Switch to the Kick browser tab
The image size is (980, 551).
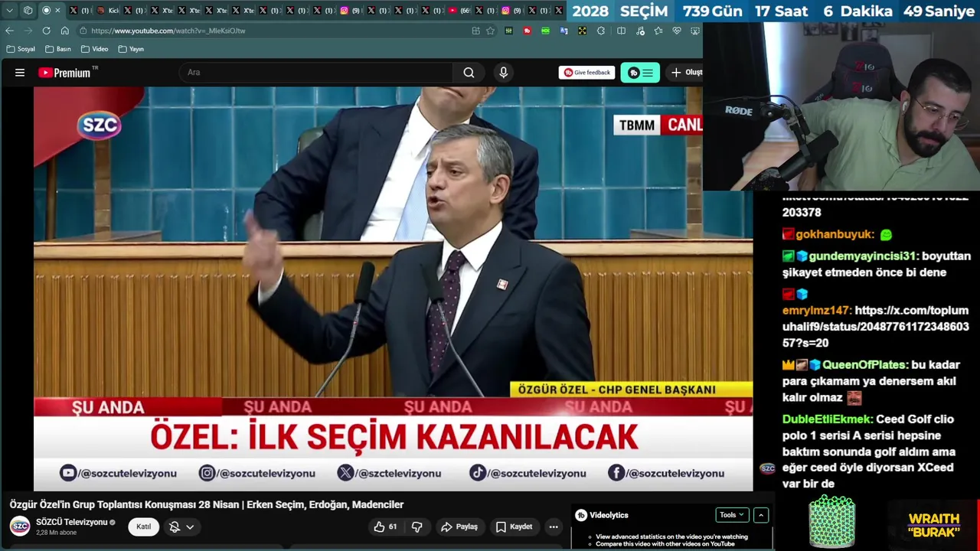109,11
